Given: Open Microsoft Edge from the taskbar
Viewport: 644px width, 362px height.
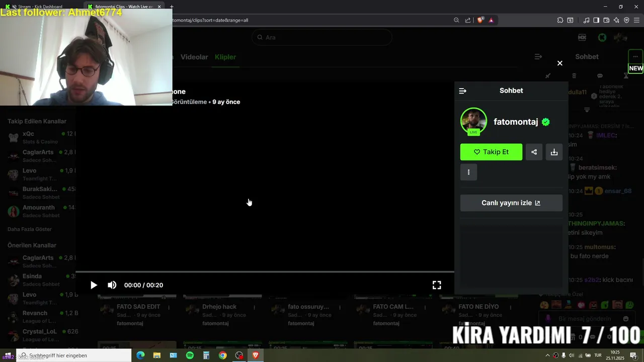Looking at the screenshot, I should click(140, 355).
